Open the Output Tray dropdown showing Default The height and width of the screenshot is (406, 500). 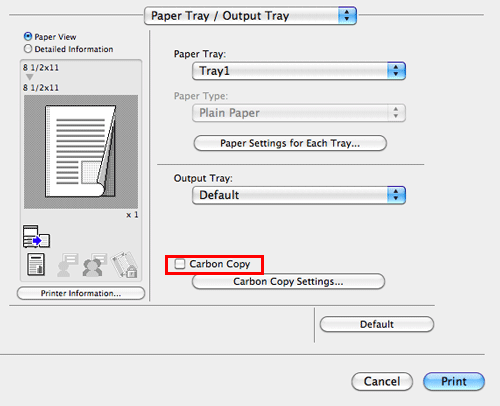[x=299, y=195]
